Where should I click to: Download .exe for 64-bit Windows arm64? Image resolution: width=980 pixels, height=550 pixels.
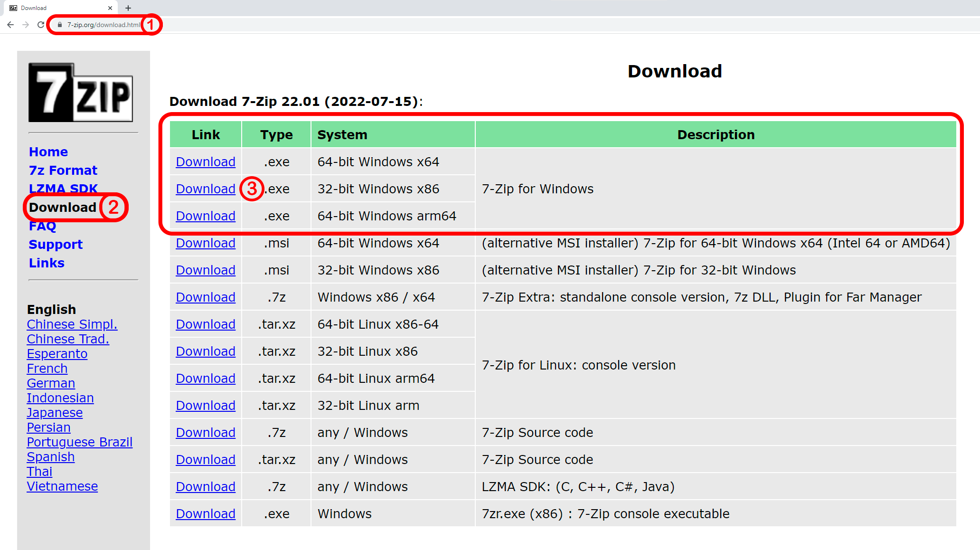pyautogui.click(x=206, y=216)
